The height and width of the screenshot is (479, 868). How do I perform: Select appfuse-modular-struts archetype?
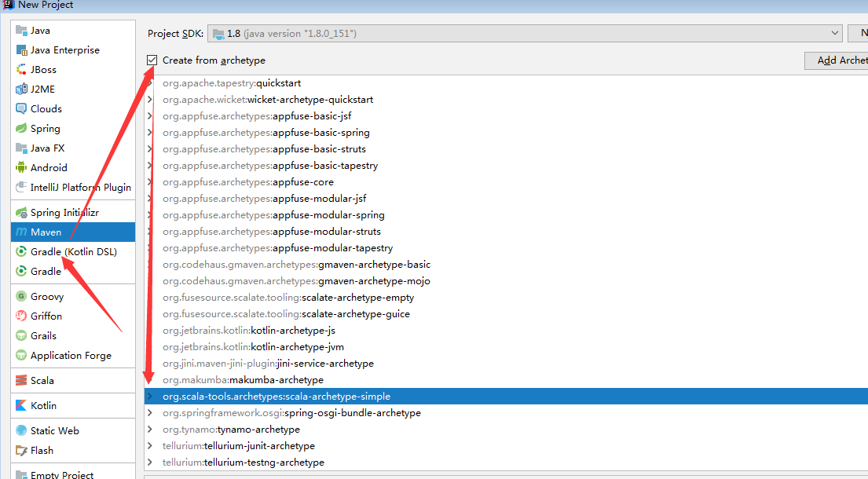(x=272, y=232)
